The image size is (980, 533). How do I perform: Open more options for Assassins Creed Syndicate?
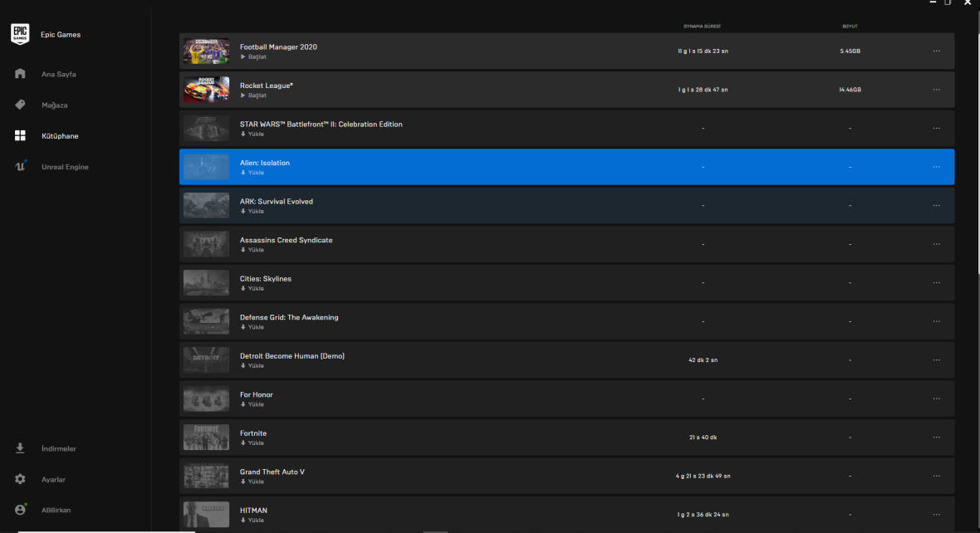(x=936, y=244)
